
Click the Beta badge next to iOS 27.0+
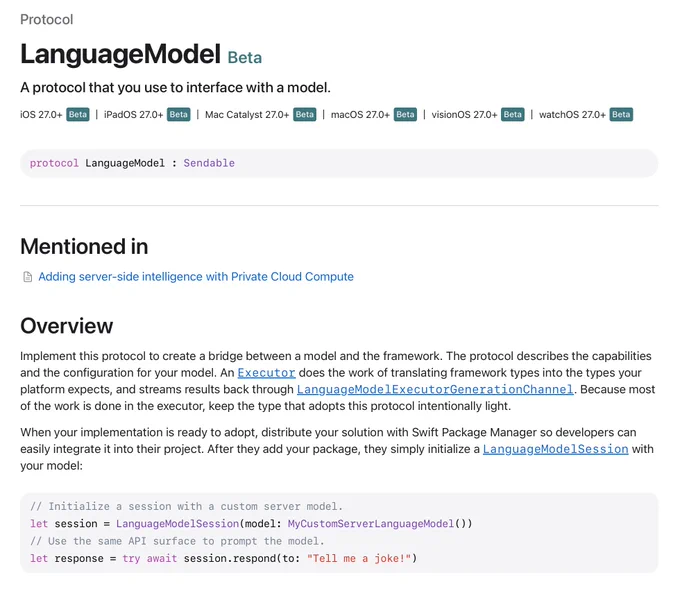point(78,114)
